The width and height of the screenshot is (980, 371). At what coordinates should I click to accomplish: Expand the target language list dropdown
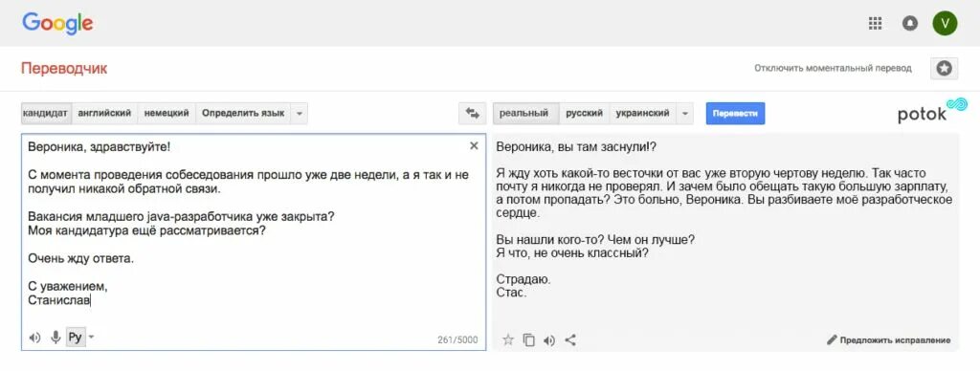point(685,114)
